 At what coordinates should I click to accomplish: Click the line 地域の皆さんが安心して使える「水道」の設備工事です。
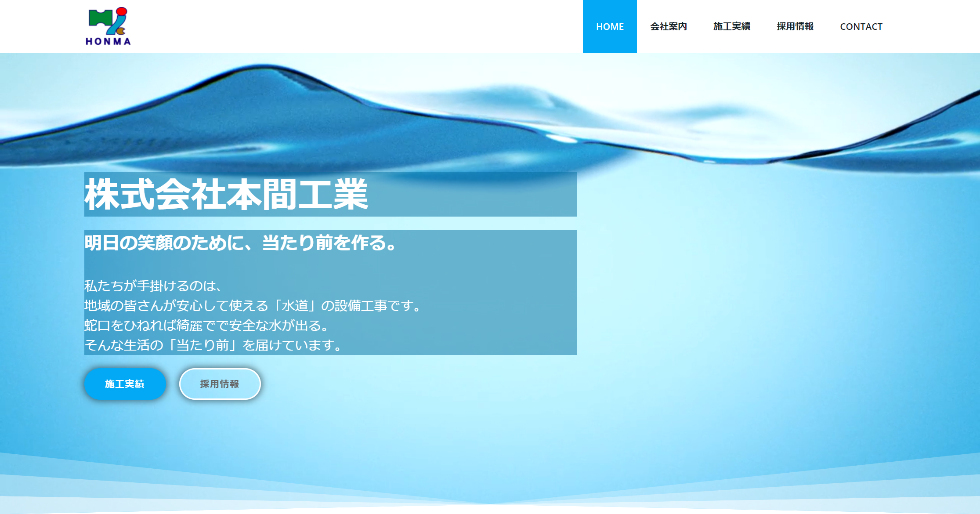[253, 306]
